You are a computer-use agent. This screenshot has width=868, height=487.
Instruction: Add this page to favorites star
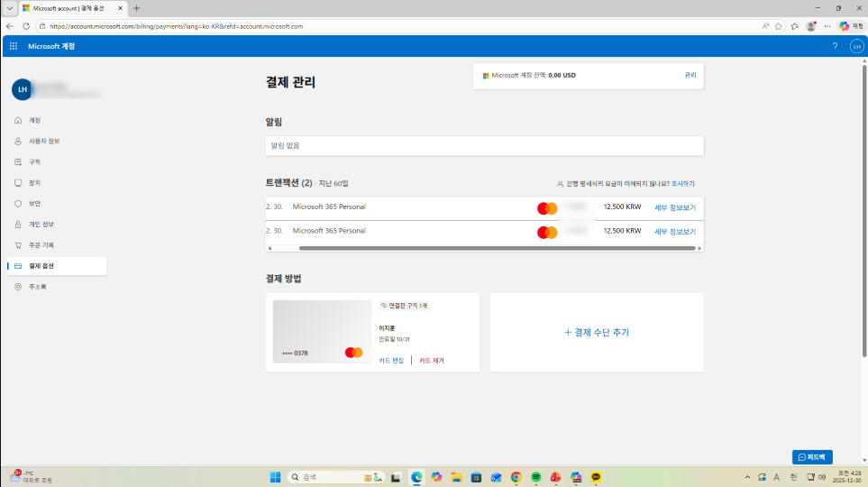pos(779,26)
